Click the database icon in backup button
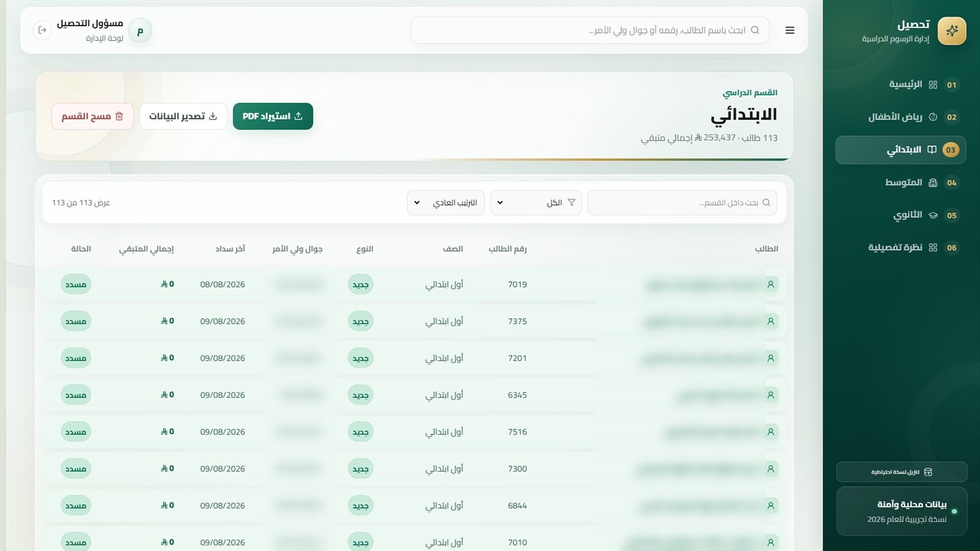 (928, 472)
